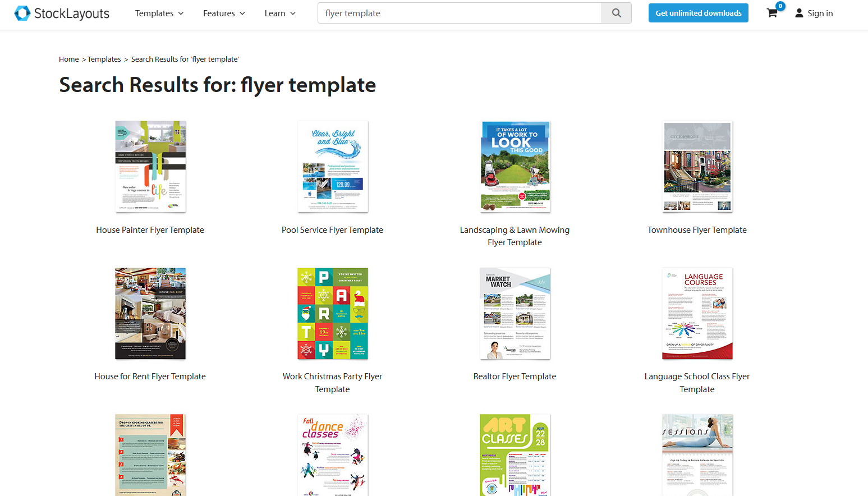Expand the Features navigation dropdown
The height and width of the screenshot is (496, 868).
[x=223, y=13]
